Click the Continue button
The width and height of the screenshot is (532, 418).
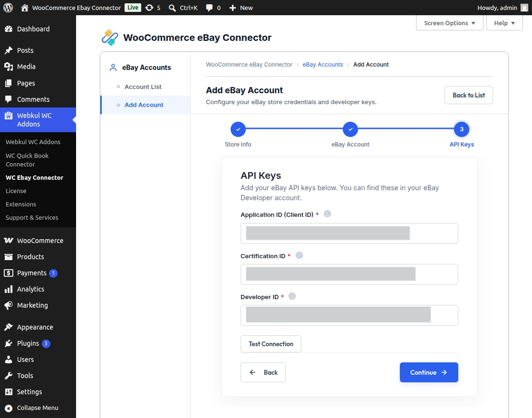pos(429,372)
